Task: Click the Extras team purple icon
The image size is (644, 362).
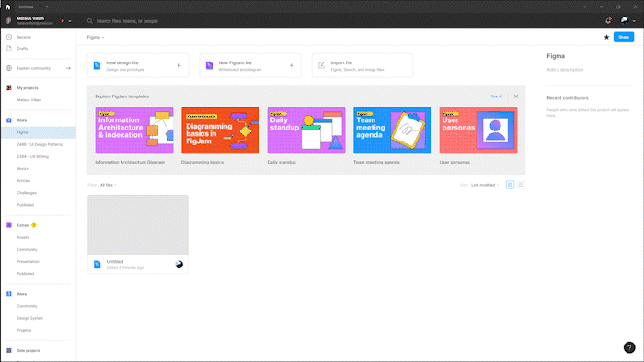Action: (9, 225)
